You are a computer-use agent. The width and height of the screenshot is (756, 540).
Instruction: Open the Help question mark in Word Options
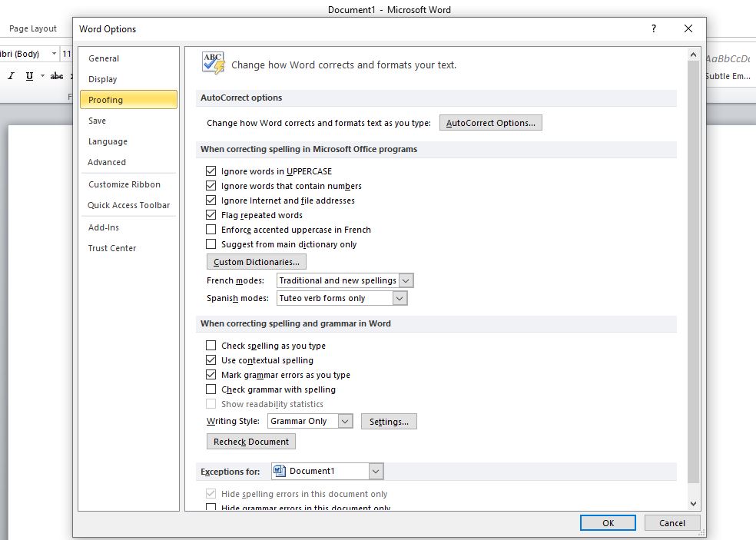tap(653, 28)
